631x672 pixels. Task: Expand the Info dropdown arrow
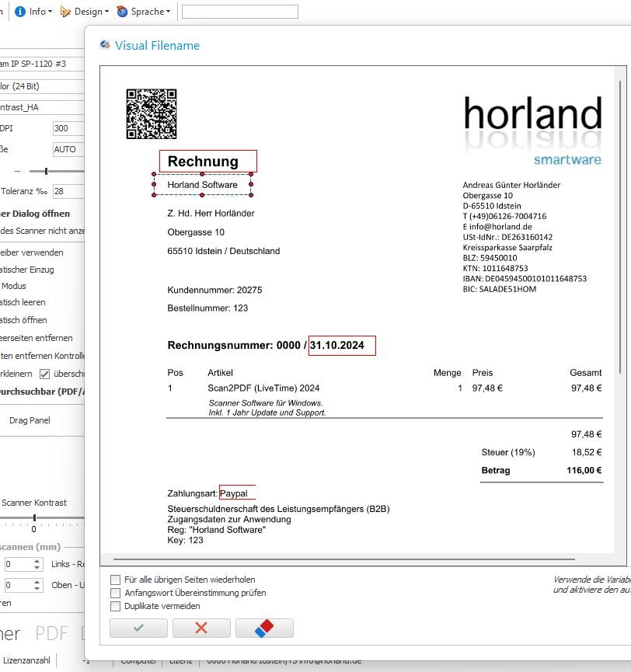tap(51, 12)
